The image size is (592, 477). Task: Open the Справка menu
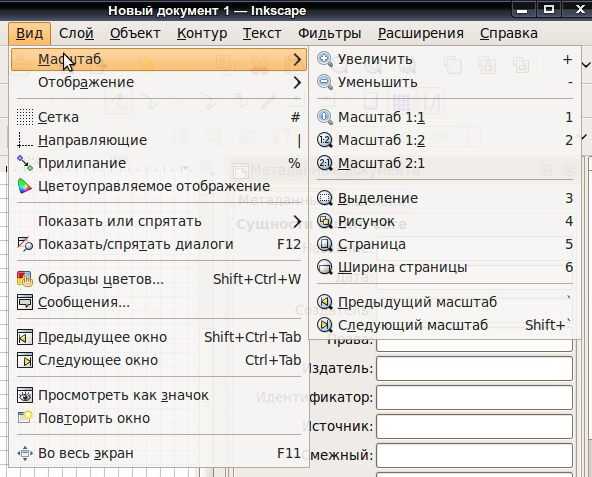[x=509, y=33]
